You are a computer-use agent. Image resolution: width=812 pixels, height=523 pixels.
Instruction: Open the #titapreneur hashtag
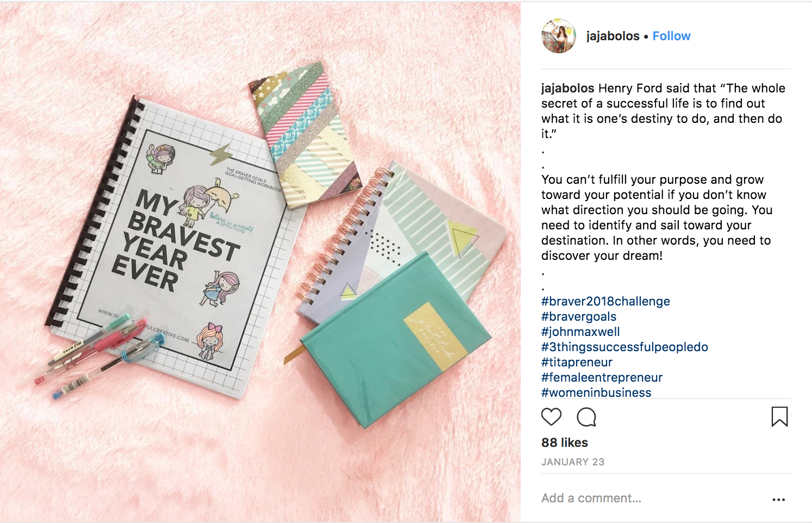click(x=577, y=362)
